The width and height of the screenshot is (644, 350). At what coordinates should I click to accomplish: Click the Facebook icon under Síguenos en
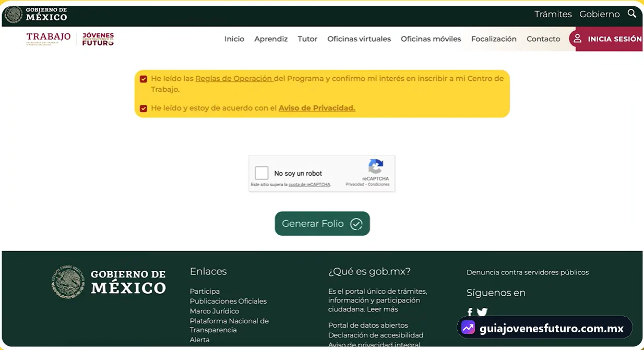(470, 312)
